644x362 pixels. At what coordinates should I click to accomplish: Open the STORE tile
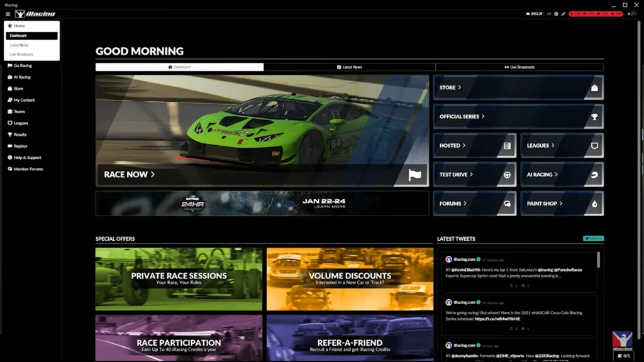tap(518, 87)
